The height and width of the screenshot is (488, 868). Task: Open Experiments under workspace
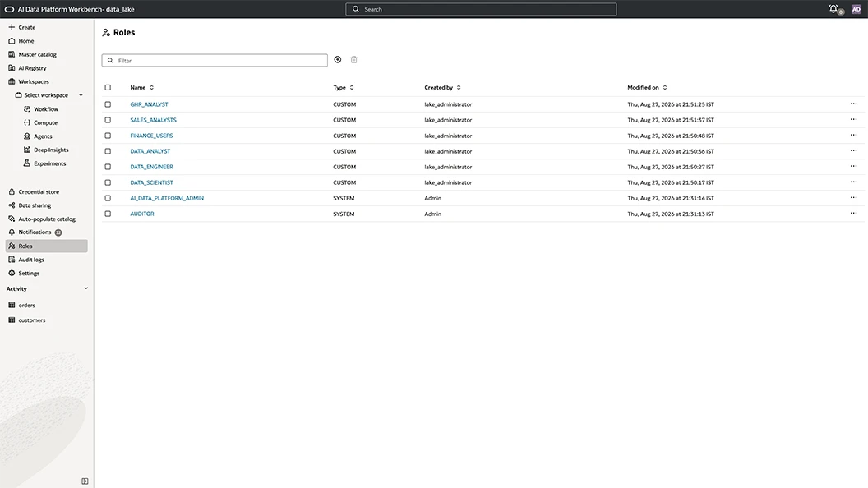coord(45,163)
